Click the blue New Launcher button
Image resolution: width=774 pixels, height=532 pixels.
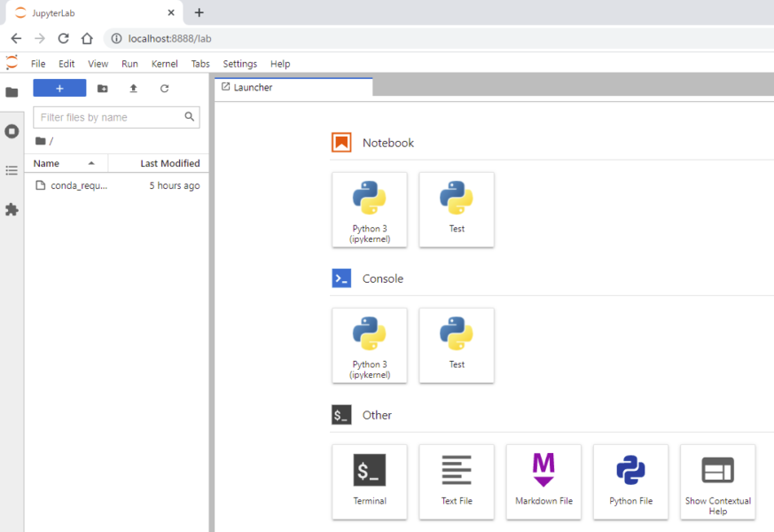coord(59,89)
